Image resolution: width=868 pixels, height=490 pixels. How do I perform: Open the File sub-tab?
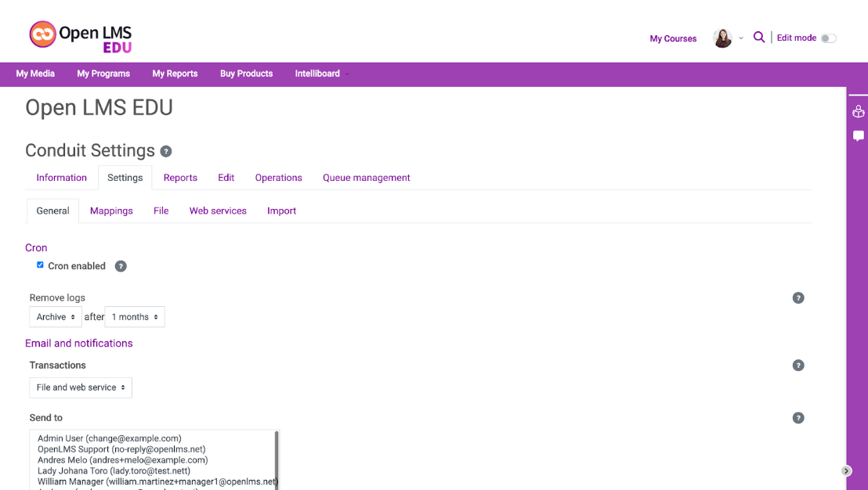161,211
